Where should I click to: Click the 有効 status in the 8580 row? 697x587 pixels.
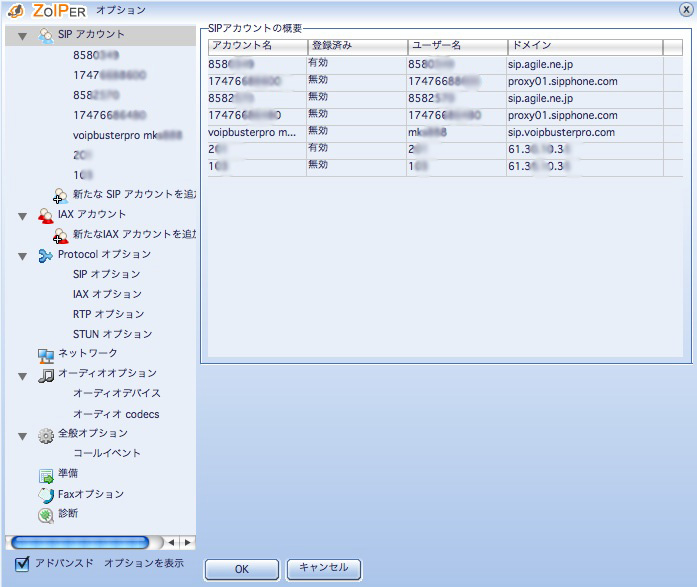point(318,63)
